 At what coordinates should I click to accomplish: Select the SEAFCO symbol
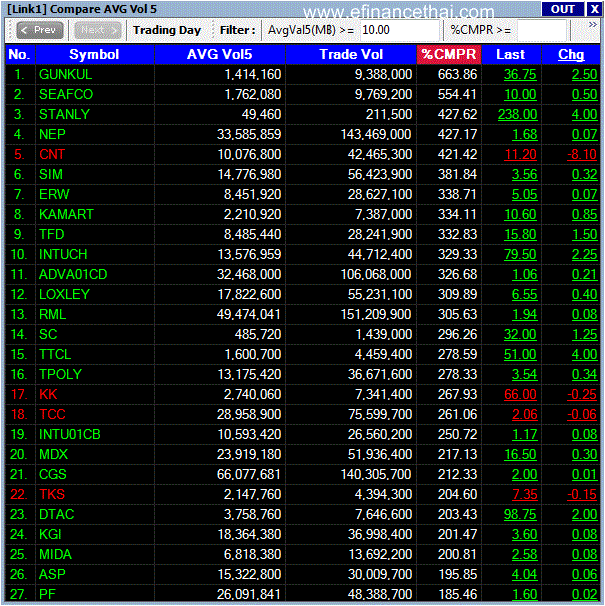click(x=66, y=94)
